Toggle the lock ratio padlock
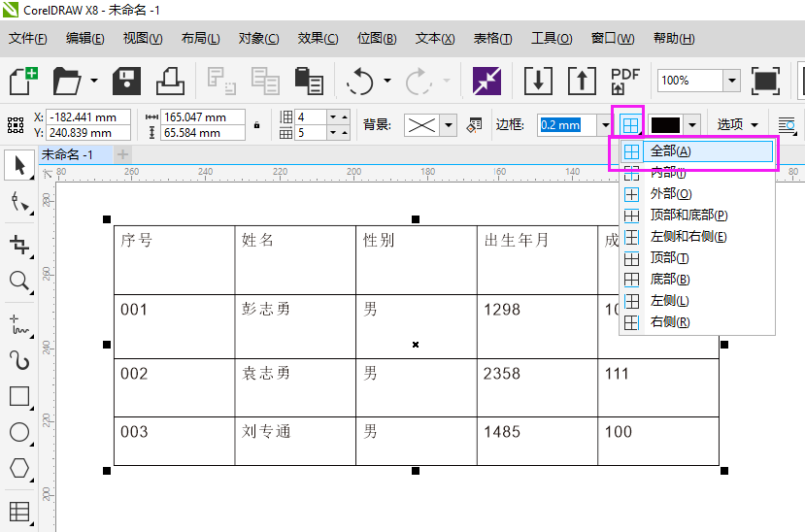Screen dimensions: 805x532 tap(256, 124)
